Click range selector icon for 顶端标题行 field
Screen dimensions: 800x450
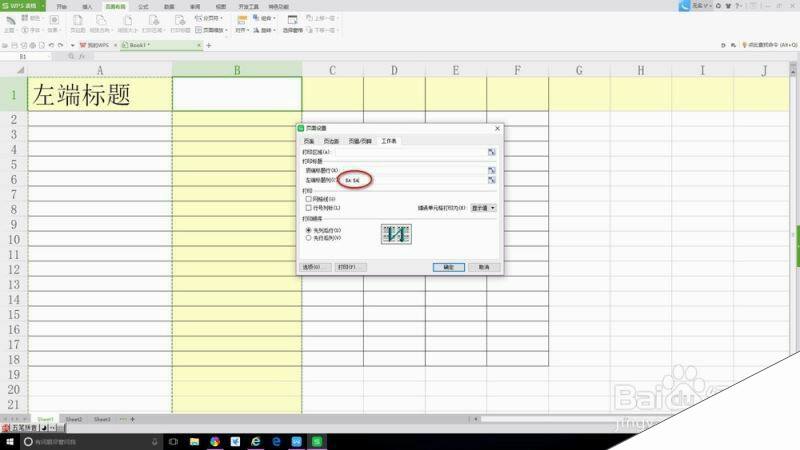pyautogui.click(x=492, y=170)
